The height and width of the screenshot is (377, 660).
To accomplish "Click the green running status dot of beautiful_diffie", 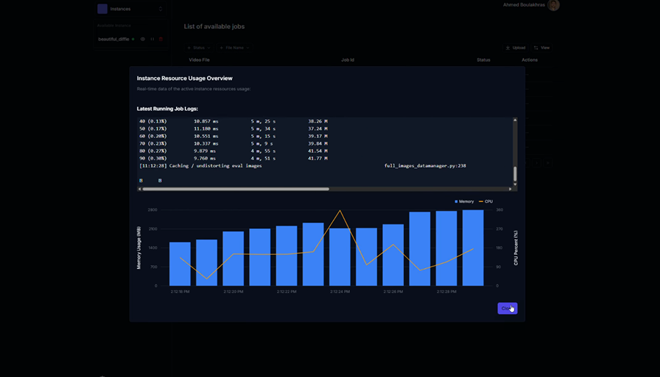I will coord(133,39).
